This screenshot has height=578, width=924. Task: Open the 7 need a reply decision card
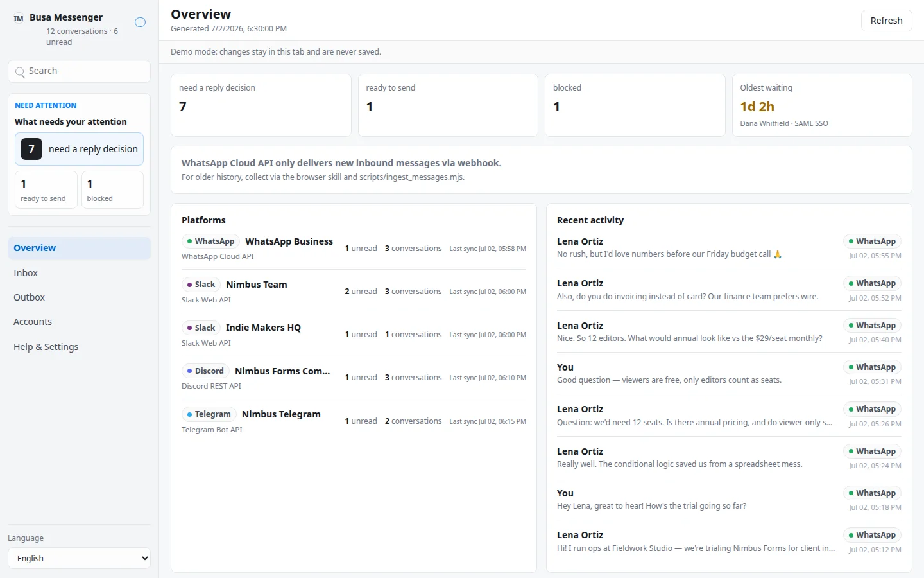[x=79, y=149]
